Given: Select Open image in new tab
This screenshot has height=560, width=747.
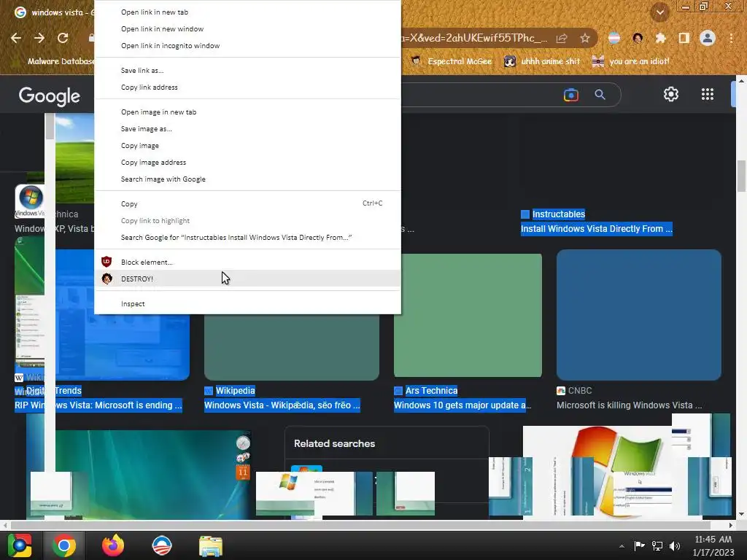Looking at the screenshot, I should click(x=247, y=112).
